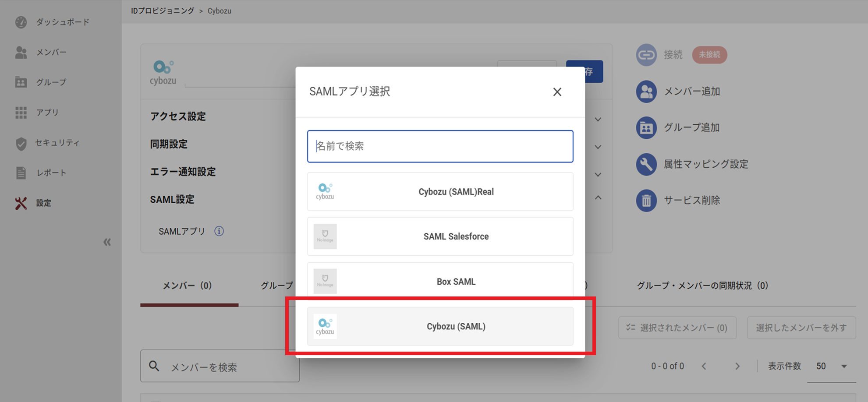Click the グループ追加 icon
This screenshot has height=402, width=868.
pos(646,128)
